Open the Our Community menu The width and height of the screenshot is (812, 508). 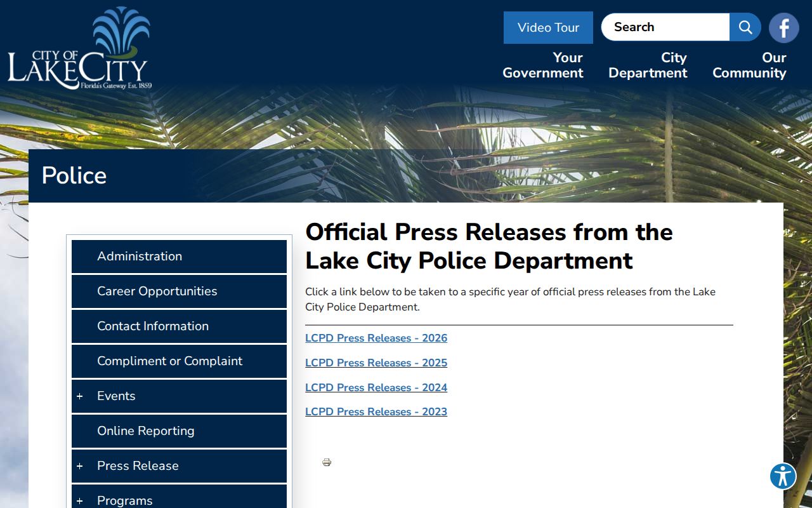pos(749,65)
